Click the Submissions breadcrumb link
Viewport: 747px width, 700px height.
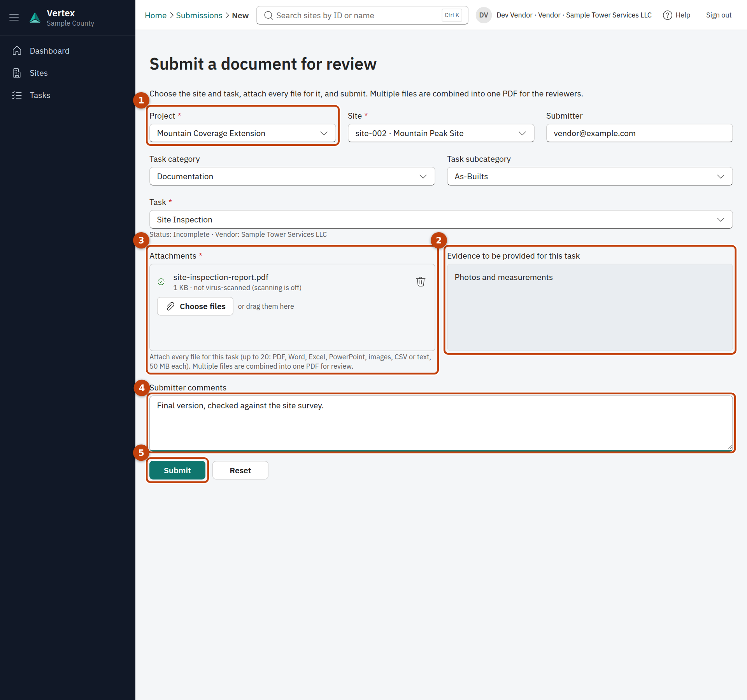click(x=199, y=16)
